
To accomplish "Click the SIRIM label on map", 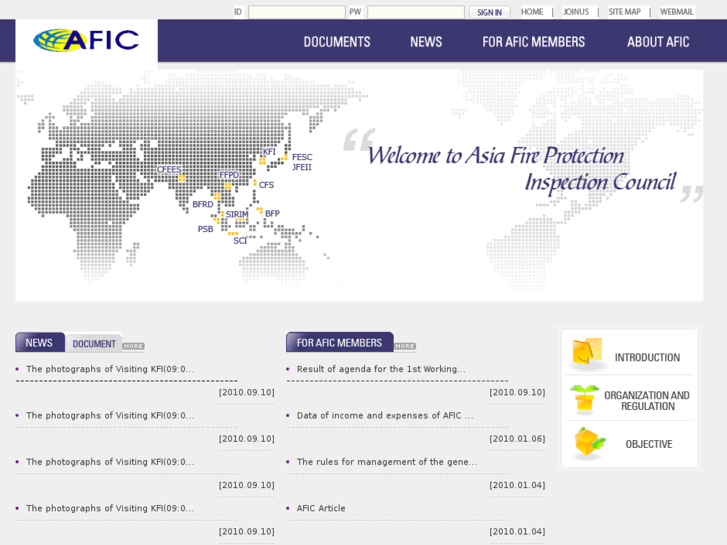I will coord(237,214).
